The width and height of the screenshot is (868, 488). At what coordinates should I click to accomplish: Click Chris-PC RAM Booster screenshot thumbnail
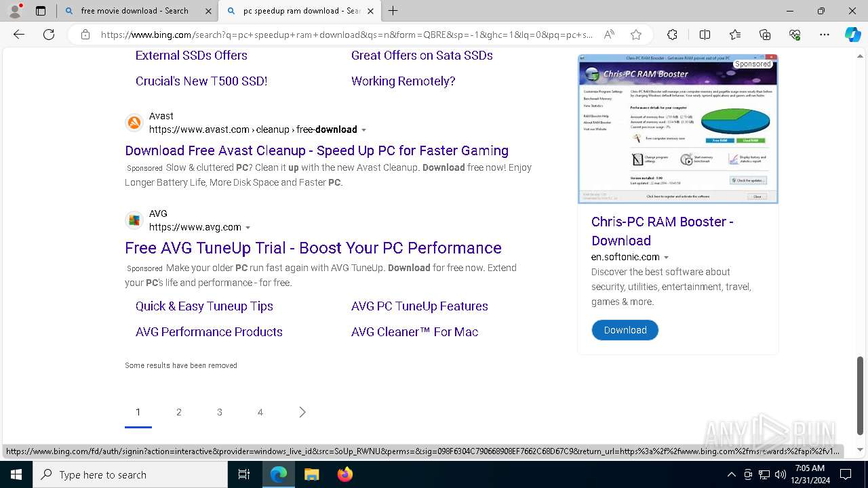click(677, 129)
